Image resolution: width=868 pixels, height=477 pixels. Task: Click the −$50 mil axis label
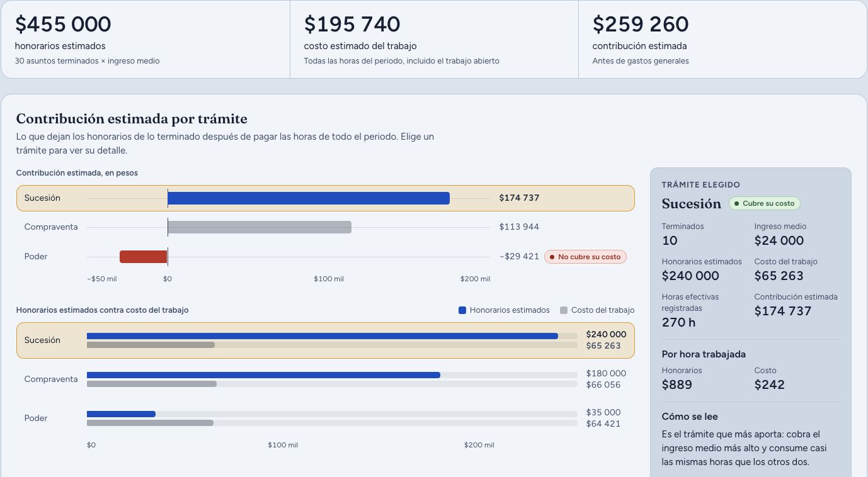(102, 279)
